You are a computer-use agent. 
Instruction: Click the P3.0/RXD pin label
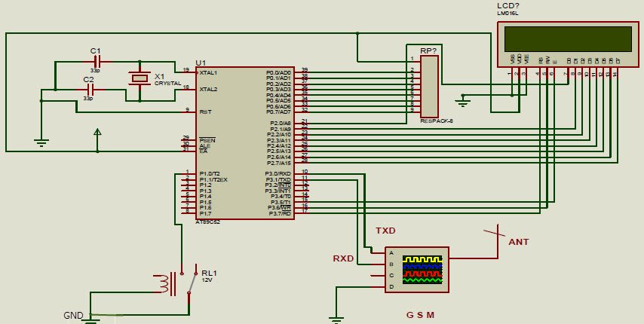click(278, 174)
